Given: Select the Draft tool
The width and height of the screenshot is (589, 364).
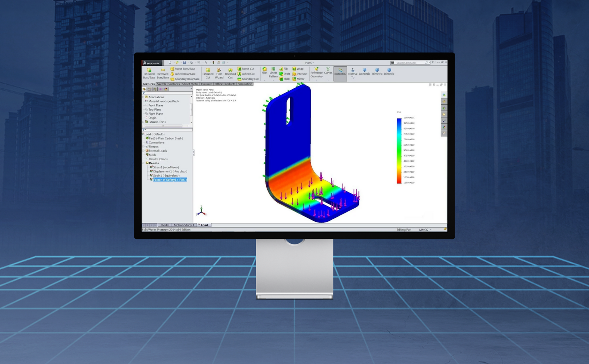Looking at the screenshot, I should click(284, 74).
